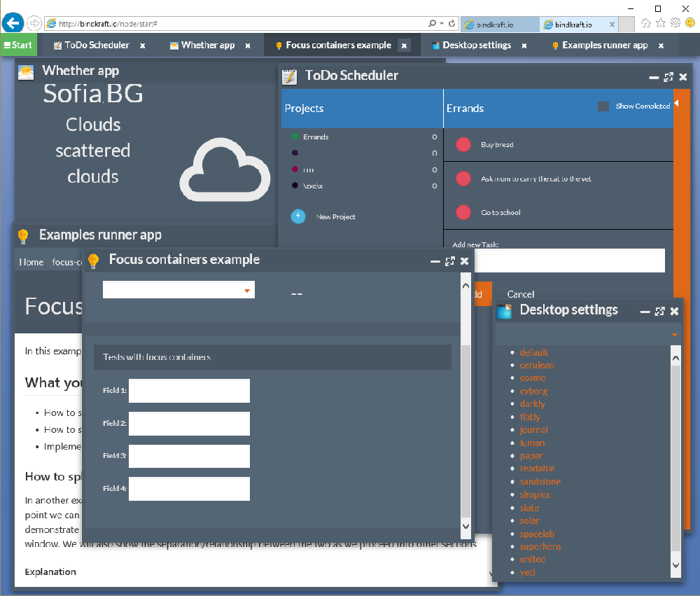Click the Field 4 input box

189,489
